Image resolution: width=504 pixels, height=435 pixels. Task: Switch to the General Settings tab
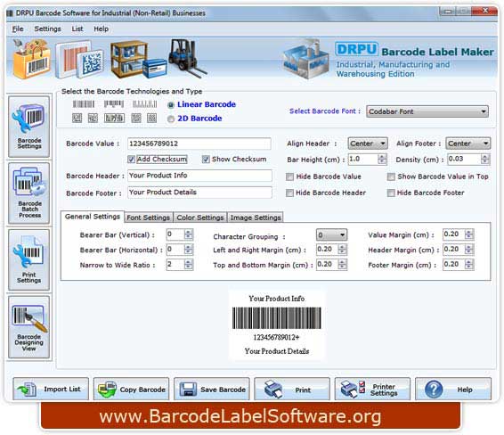tap(93, 217)
